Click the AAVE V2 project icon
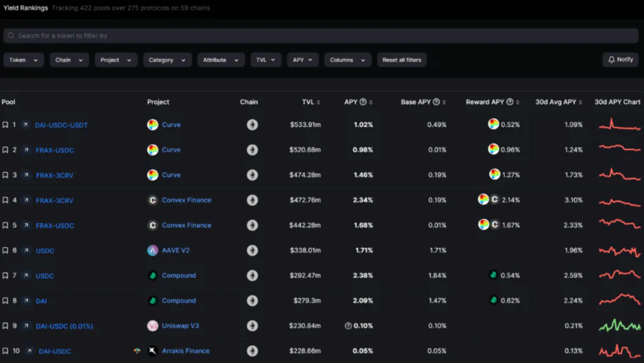This screenshot has height=363, width=644. pyautogui.click(x=153, y=250)
